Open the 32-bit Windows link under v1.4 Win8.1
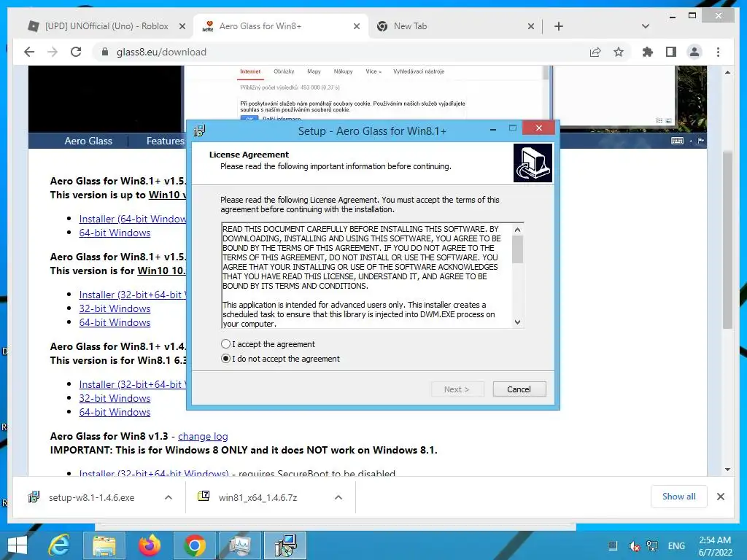Image resolution: width=747 pixels, height=560 pixels. pyautogui.click(x=115, y=398)
